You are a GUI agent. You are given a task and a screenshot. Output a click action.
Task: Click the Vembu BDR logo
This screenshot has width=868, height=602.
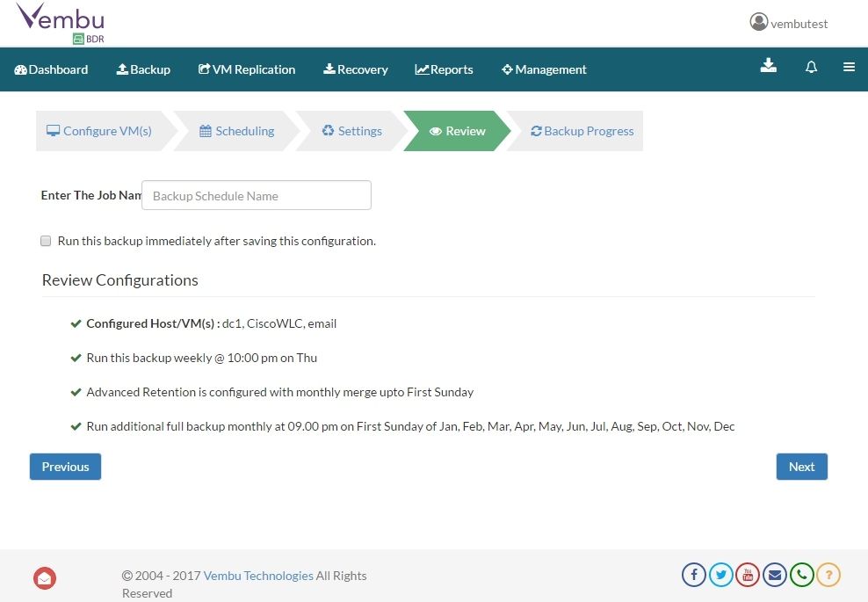(61, 23)
